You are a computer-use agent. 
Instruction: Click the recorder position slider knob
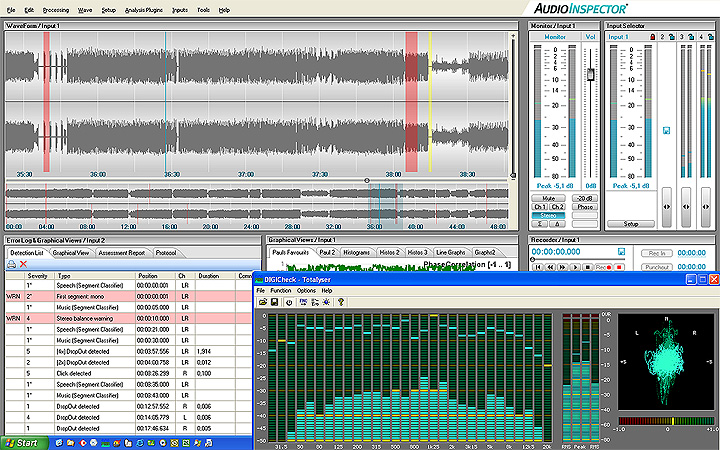533,260
